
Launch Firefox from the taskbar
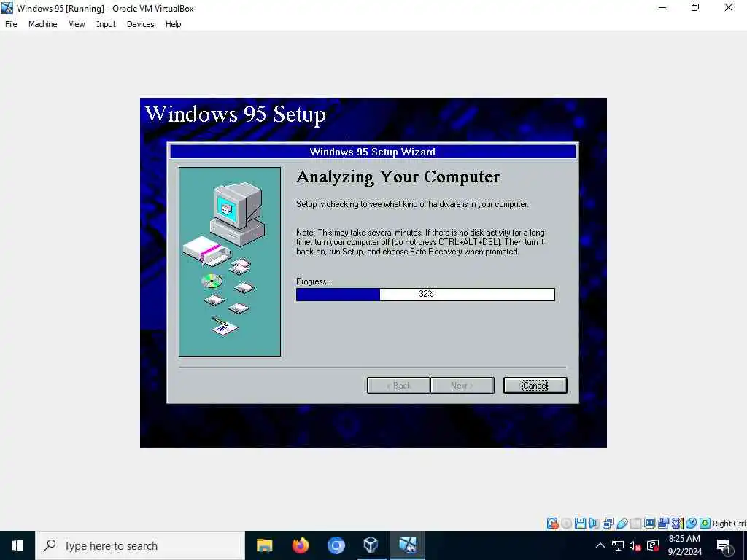click(300, 545)
